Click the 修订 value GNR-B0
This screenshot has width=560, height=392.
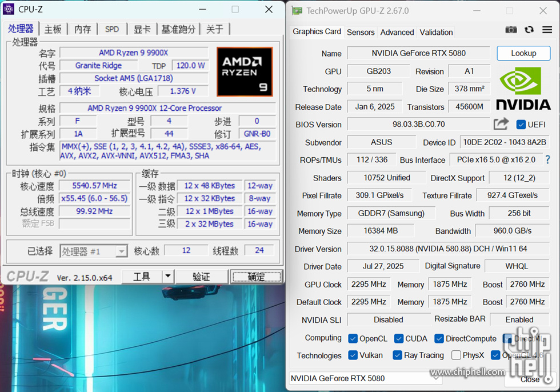click(x=257, y=134)
